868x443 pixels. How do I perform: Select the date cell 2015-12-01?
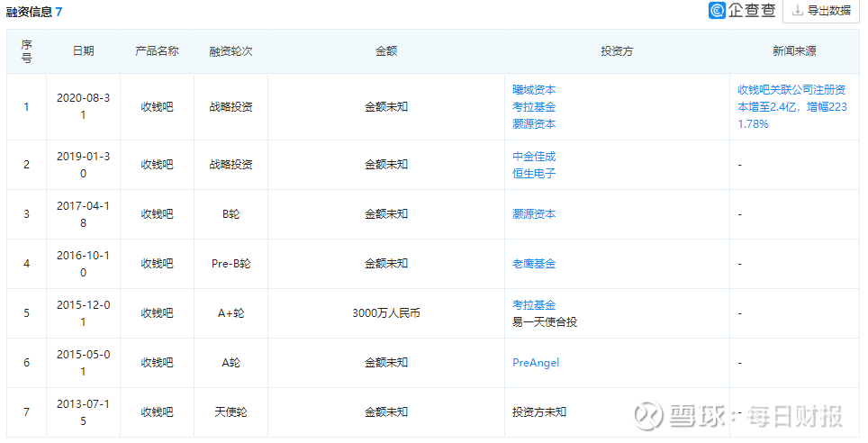(x=84, y=312)
